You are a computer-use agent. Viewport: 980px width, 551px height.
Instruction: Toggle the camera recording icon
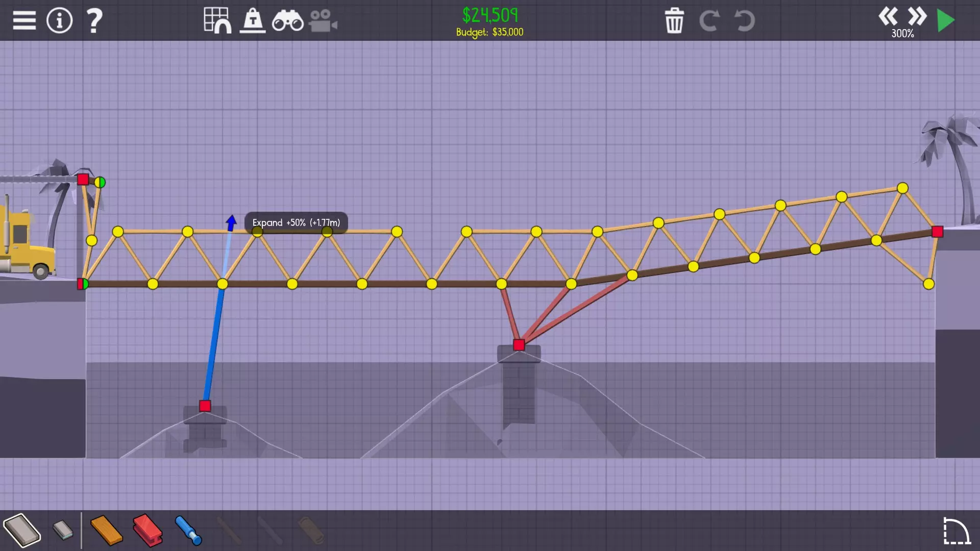point(323,21)
